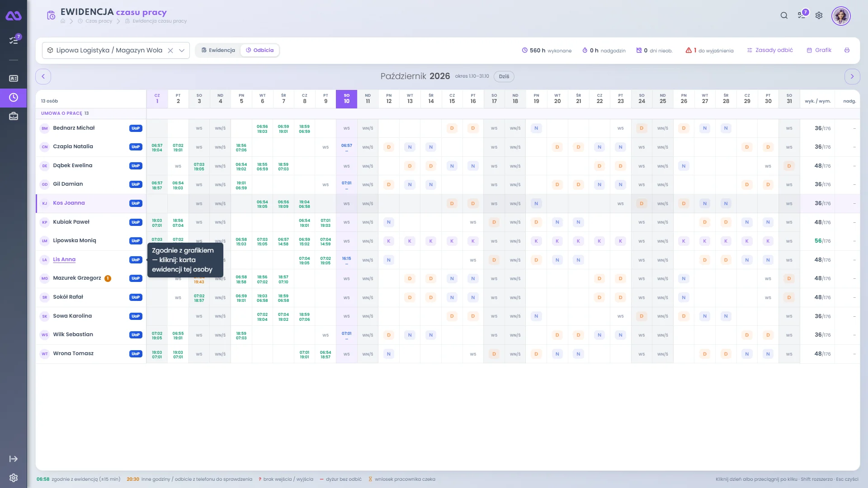Expand the Lipowa Logistyka / Magazyn Wola dropdown
This screenshot has height=488, width=868.
(x=181, y=51)
